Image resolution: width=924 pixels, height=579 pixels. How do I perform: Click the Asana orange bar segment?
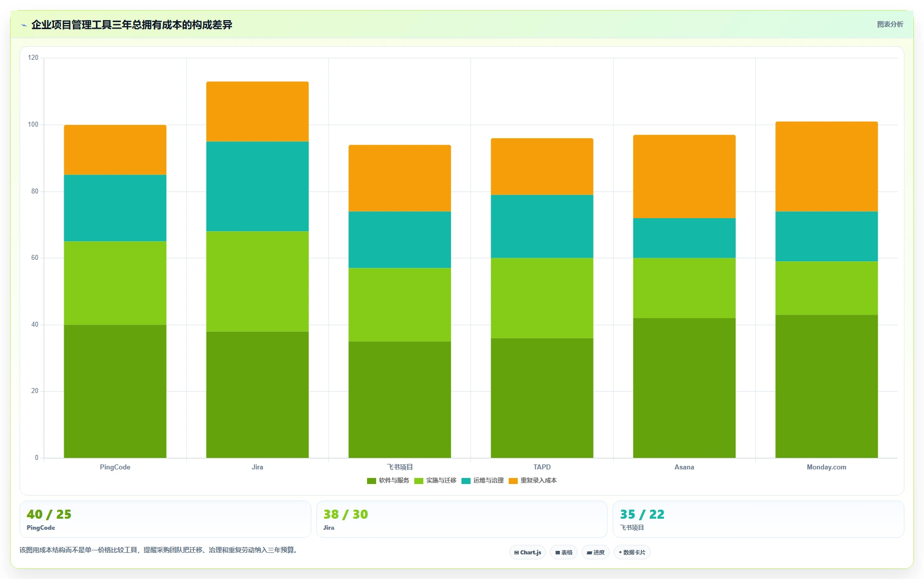pos(684,176)
